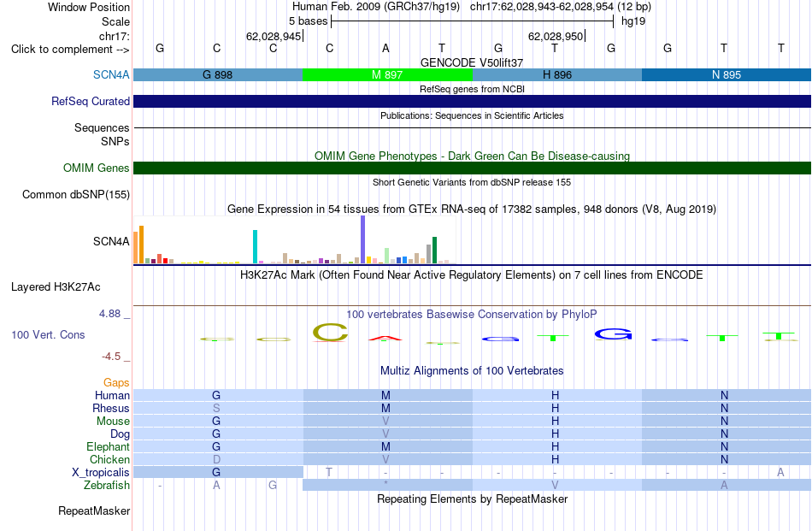
Task: Click the cyan GTEx expression bar
Action: pyautogui.click(x=255, y=247)
